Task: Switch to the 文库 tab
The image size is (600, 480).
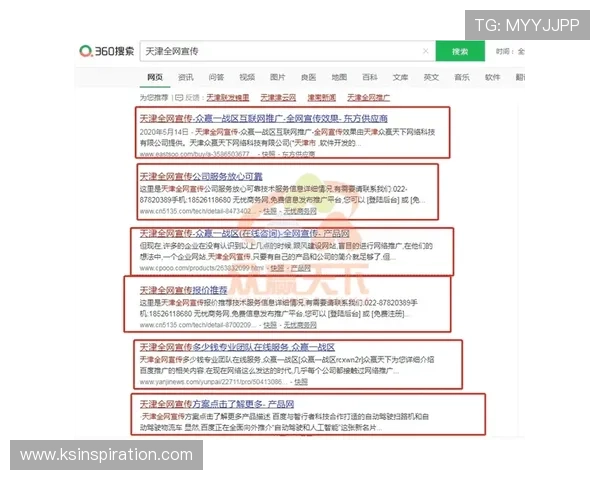Action: [400, 77]
